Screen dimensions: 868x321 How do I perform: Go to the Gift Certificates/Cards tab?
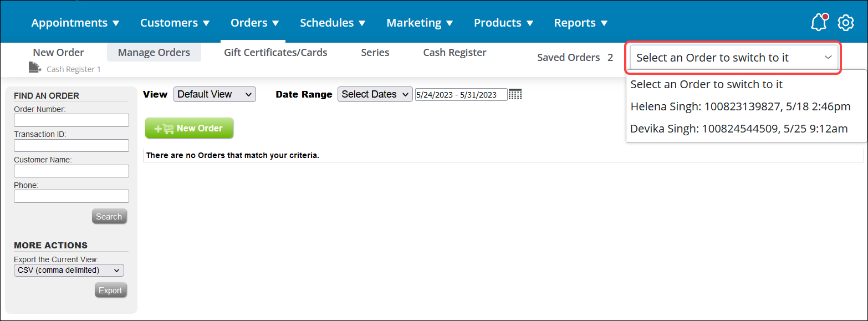(275, 52)
